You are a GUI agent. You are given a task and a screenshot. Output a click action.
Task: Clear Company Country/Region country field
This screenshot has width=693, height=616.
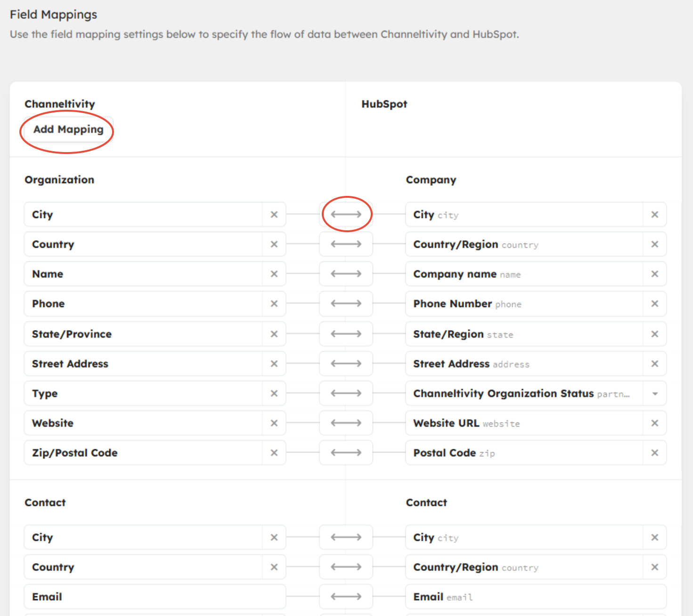(655, 244)
